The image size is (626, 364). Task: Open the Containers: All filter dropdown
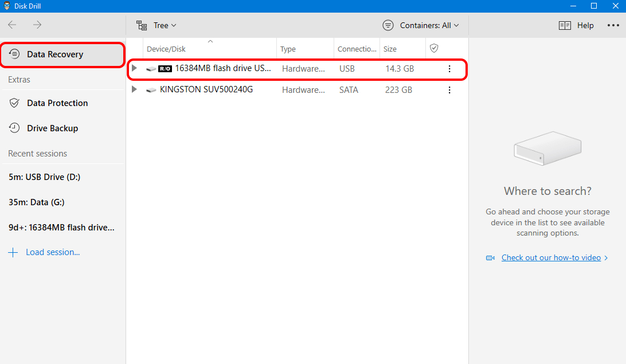(x=421, y=25)
